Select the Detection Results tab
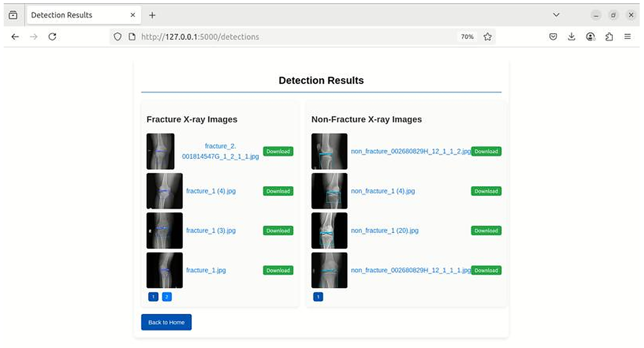The width and height of the screenshot is (644, 348). 84,15
